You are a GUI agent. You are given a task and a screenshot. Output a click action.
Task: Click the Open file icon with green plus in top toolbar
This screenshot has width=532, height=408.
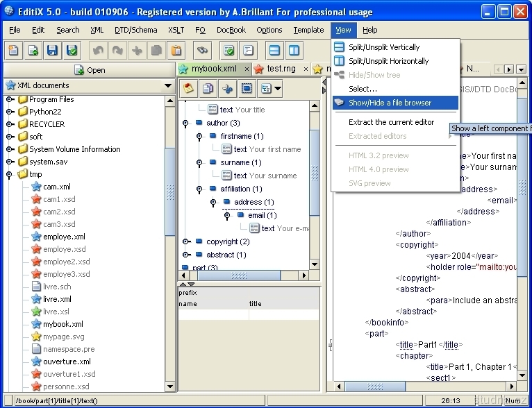point(33,51)
